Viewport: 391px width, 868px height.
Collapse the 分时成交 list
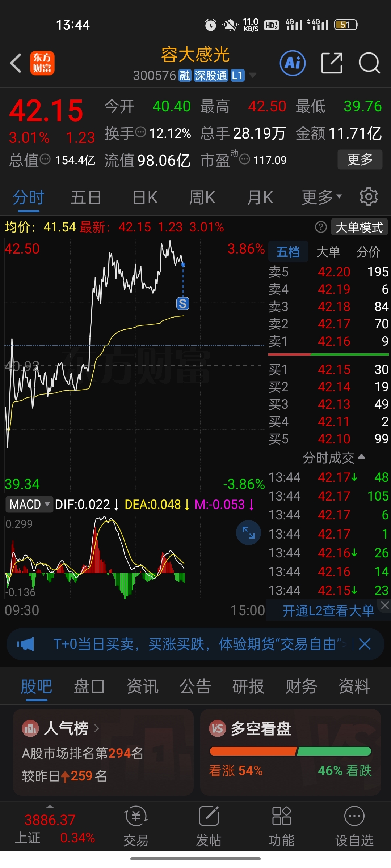coord(333,458)
